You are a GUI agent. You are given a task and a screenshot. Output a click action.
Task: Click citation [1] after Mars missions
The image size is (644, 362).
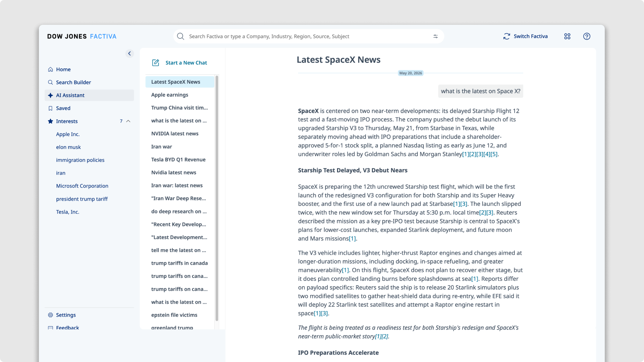point(352,239)
